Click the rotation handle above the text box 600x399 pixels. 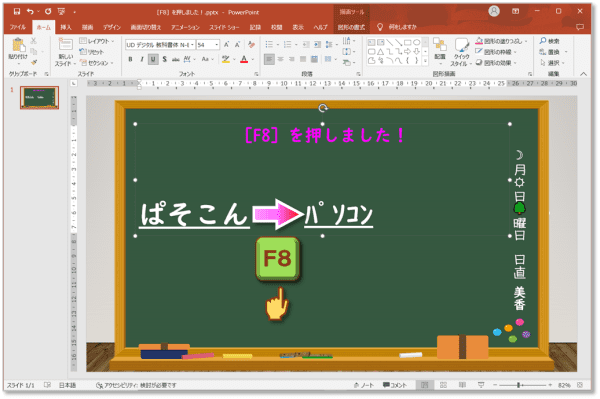pos(323,108)
